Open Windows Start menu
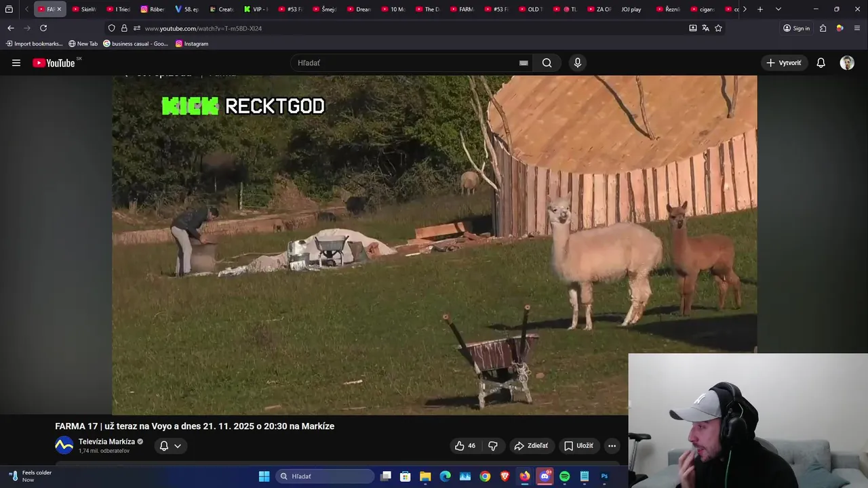Viewport: 868px width, 488px height. [264, 476]
